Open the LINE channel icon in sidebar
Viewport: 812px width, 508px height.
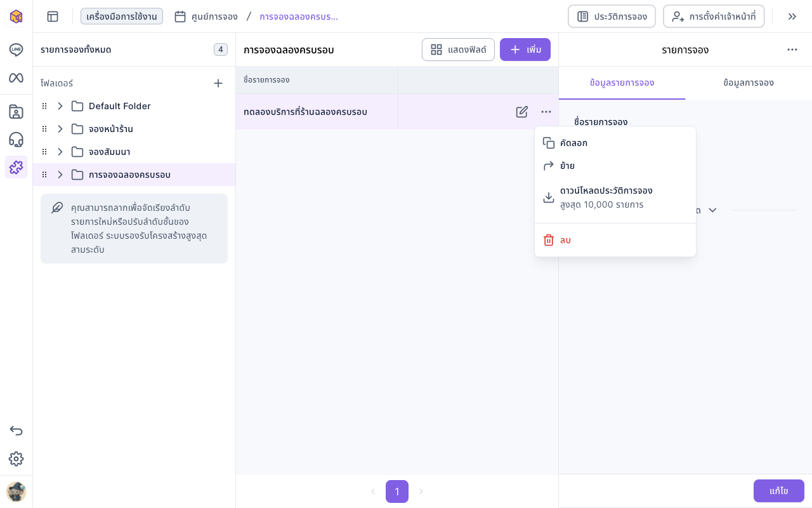[16, 50]
